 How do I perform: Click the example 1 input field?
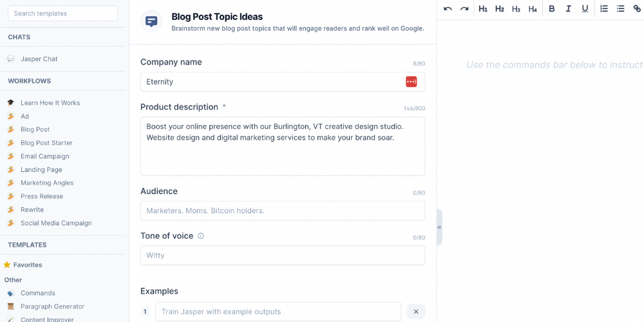(x=278, y=312)
